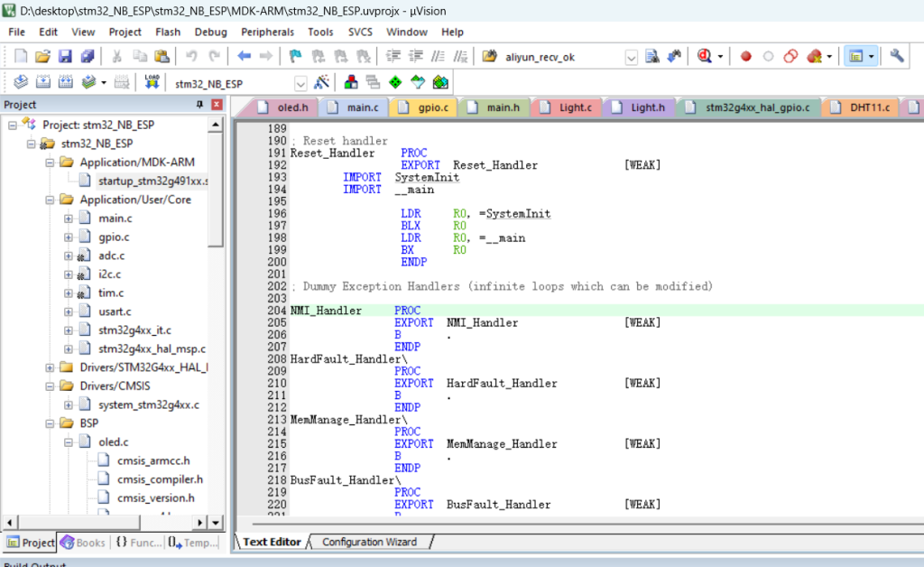Click the Download (LOAD) to flash icon
This screenshot has width=924, height=567.
tap(151, 82)
